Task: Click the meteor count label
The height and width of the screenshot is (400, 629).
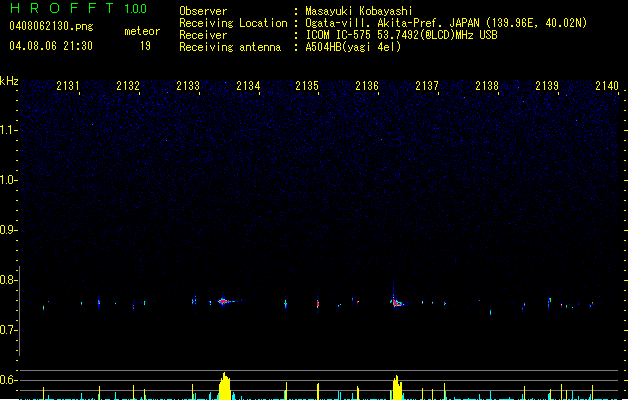Action: pyautogui.click(x=142, y=31)
